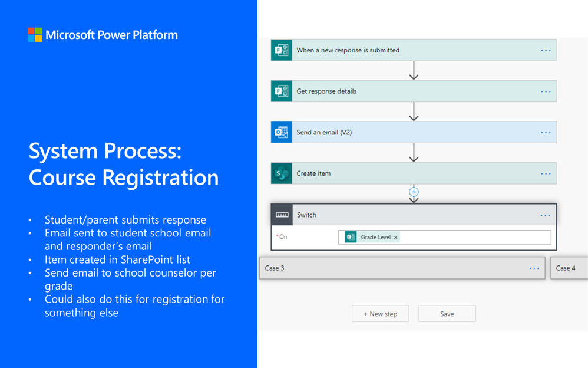Viewport: 588px width, 368px height.
Task: Click the SharePoint icon on Create item
Action: (x=282, y=173)
